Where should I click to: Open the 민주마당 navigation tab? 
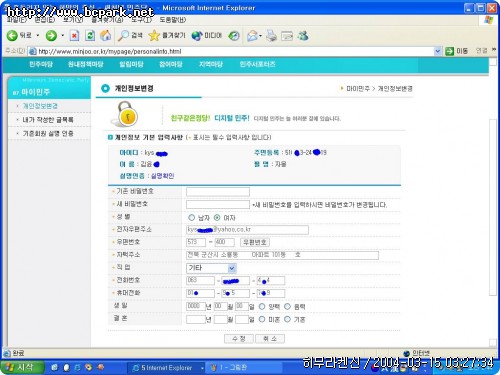(x=41, y=64)
